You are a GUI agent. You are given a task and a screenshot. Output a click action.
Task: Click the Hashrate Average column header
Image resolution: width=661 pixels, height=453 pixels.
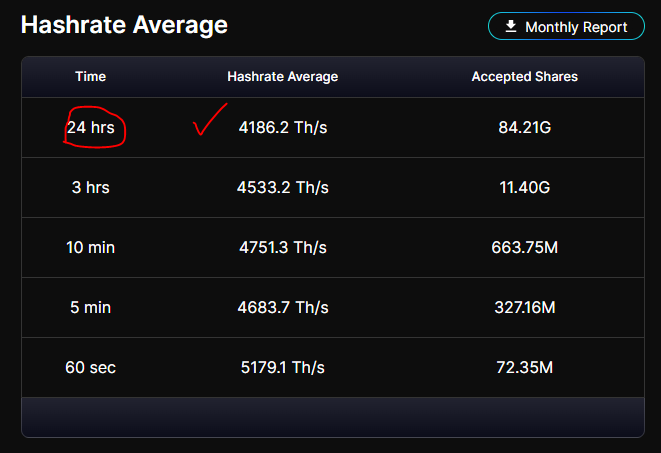282,76
